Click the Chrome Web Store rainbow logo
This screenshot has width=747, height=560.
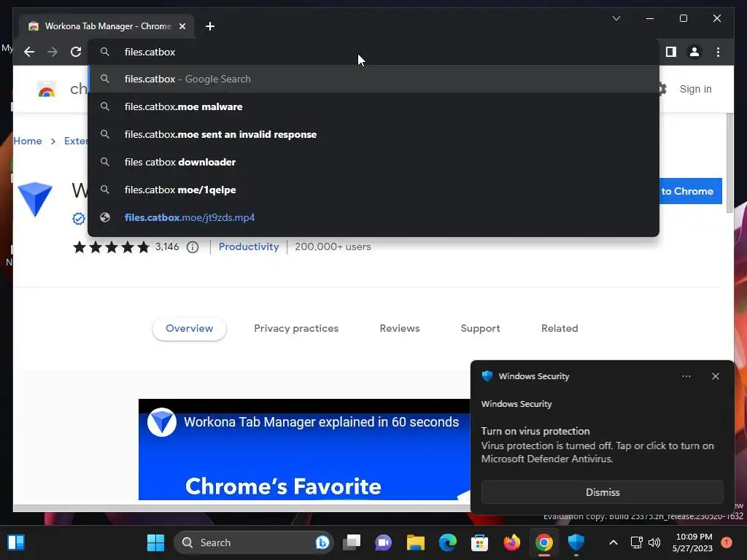tap(47, 89)
